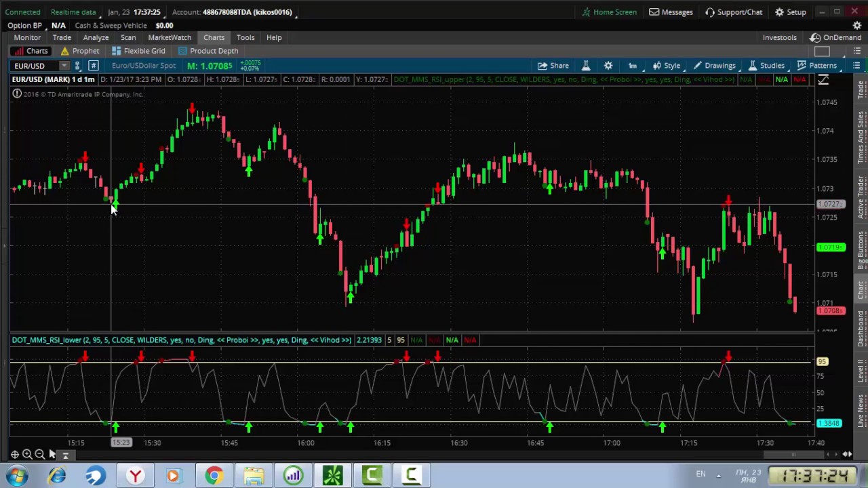Screen dimensions: 868x488
Task: Click the copyright info icon on chart
Action: click(17, 94)
